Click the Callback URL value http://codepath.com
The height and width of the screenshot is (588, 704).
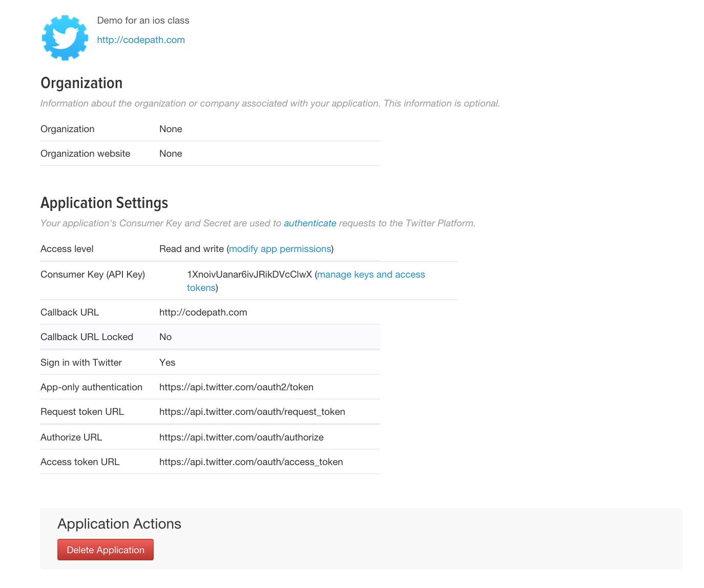point(203,312)
